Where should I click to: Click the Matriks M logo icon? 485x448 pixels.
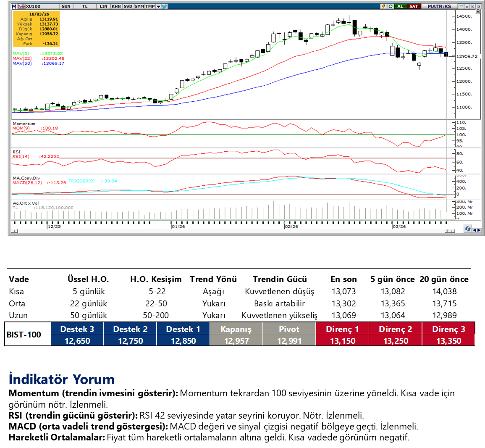tap(14, 6)
